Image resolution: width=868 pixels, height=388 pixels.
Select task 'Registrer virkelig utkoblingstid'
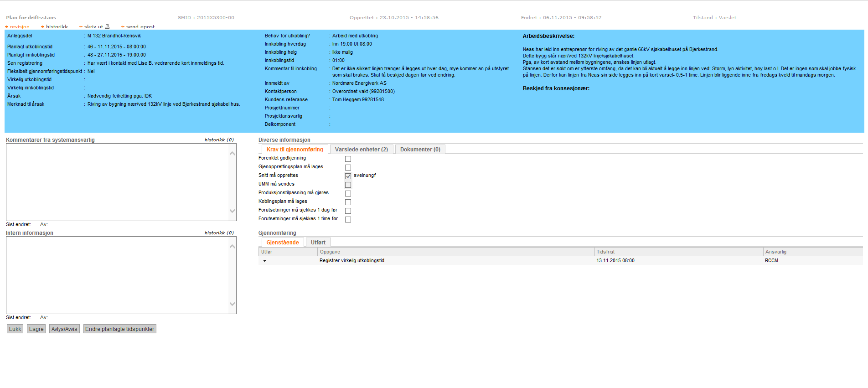click(352, 261)
